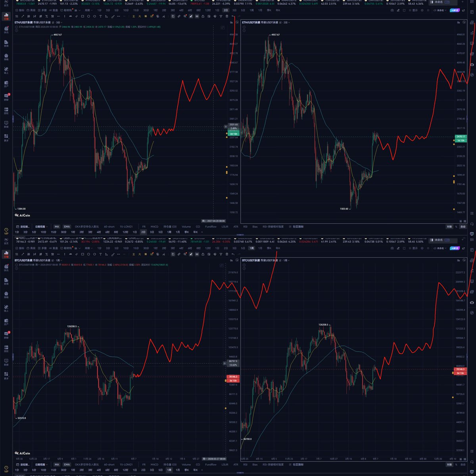Toggle the MA indicator in the BTC screen
The height and width of the screenshot is (476, 476).
click(57, 464)
